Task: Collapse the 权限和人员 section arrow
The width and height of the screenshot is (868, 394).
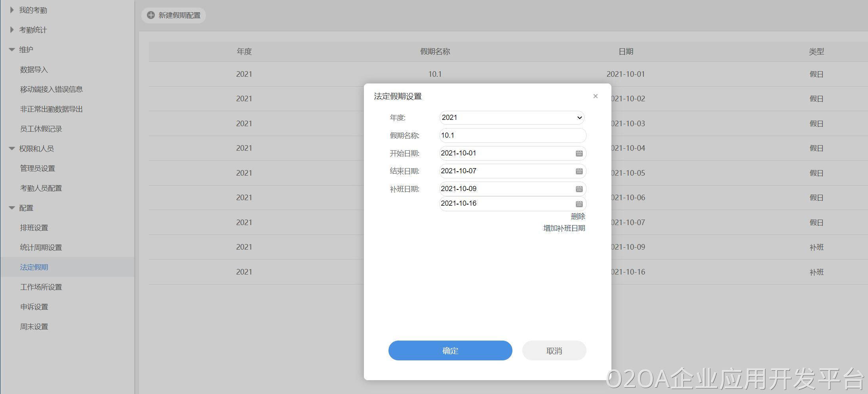Action: 12,148
